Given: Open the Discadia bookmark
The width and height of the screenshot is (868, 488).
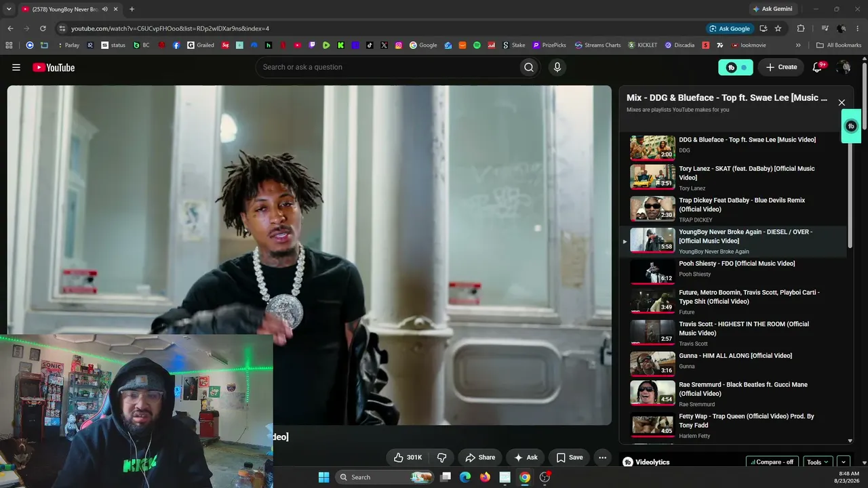Looking at the screenshot, I should (x=679, y=45).
